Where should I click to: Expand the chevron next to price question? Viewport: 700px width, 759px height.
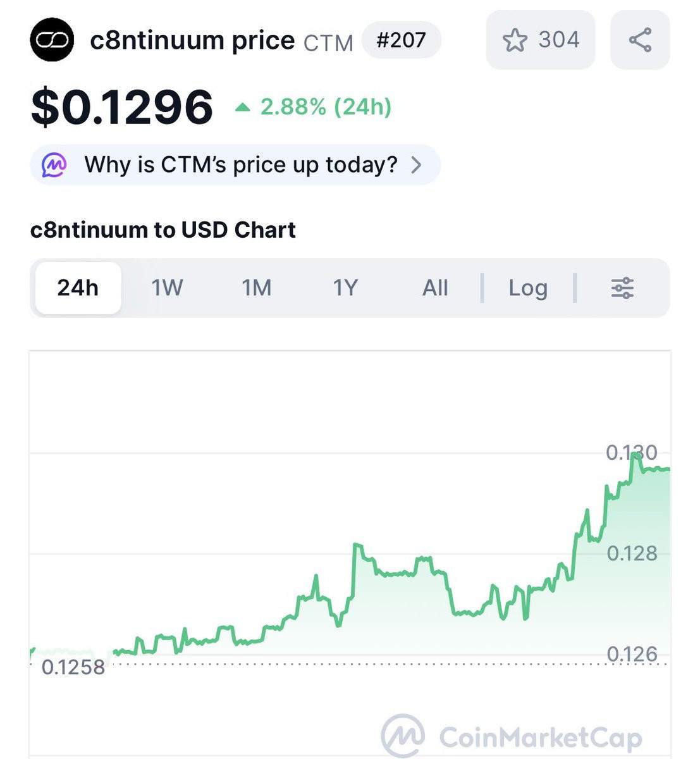416,165
